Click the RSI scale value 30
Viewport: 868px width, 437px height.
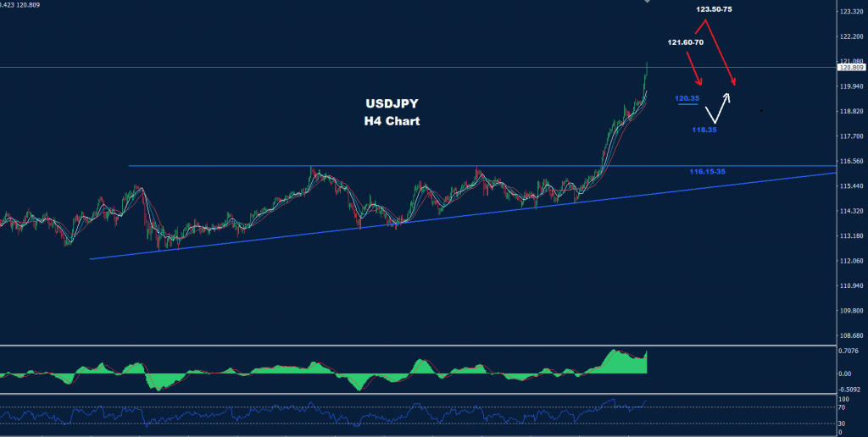[x=843, y=423]
